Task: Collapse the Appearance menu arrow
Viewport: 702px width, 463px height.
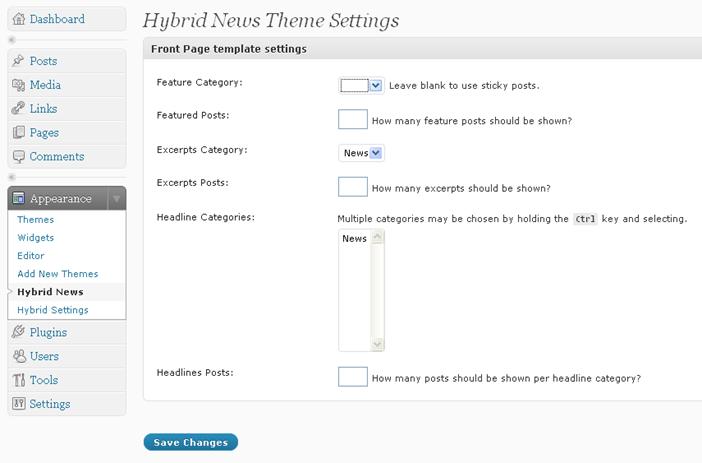Action: pyautogui.click(x=116, y=198)
